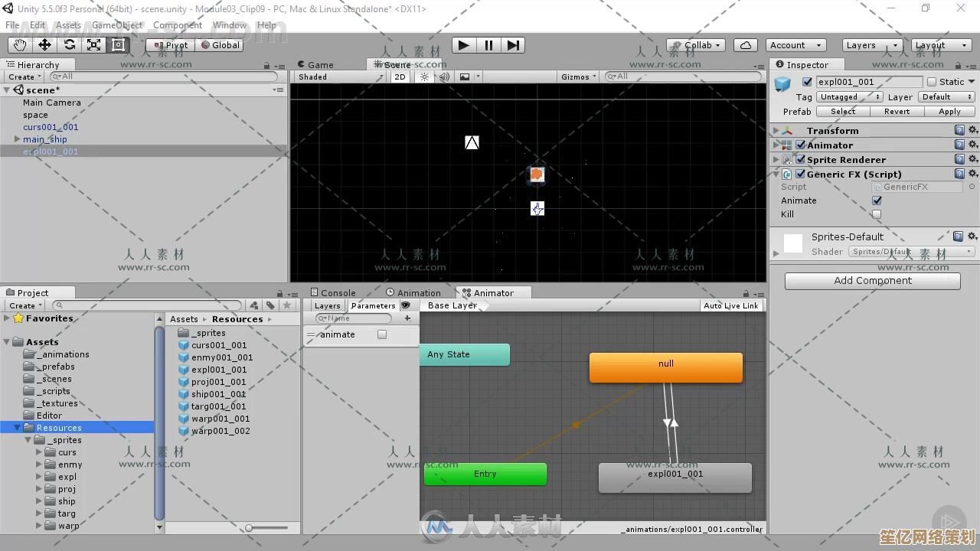Image resolution: width=980 pixels, height=551 pixels.
Task: Click the Step frame button
Action: coord(513,45)
